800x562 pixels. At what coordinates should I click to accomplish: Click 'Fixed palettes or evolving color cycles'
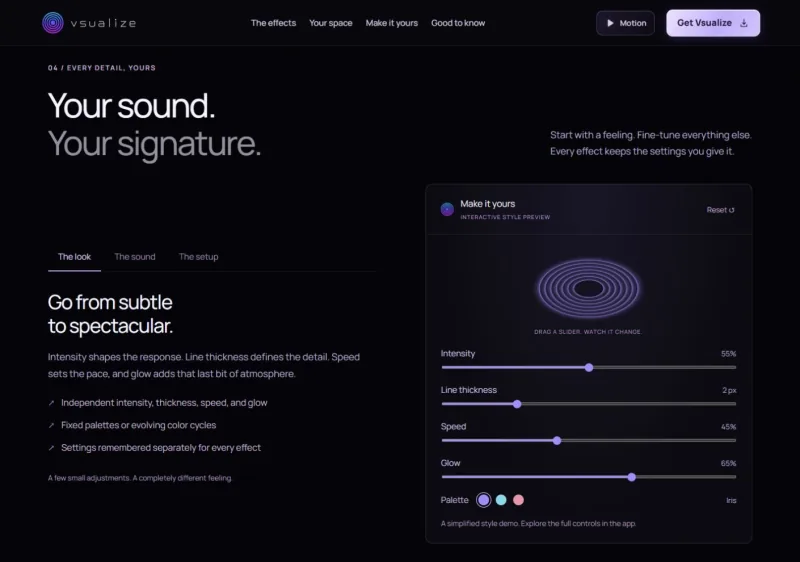coord(138,425)
